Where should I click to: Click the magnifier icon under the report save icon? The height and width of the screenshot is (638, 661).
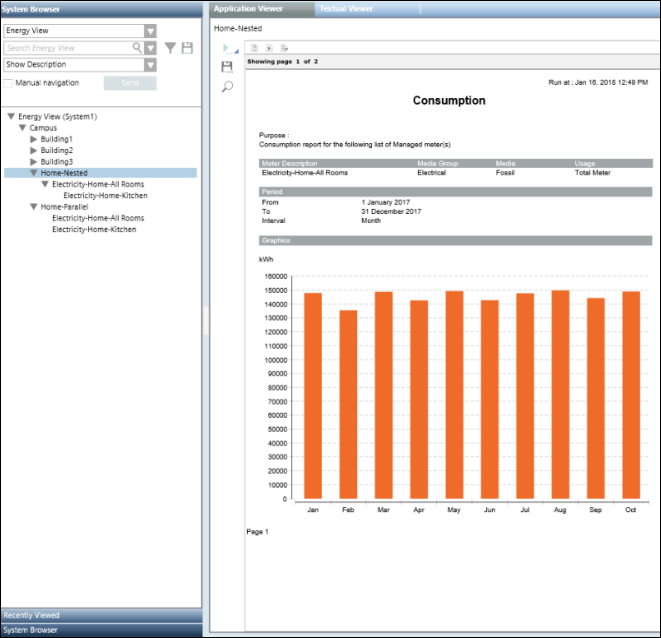pos(227,87)
